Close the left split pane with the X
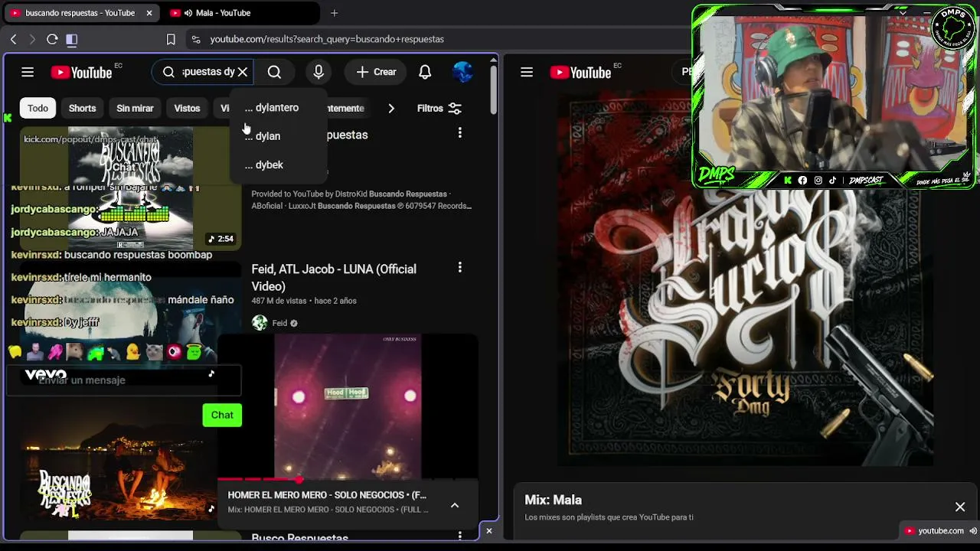Screen dimensions: 980x551 tap(489, 530)
